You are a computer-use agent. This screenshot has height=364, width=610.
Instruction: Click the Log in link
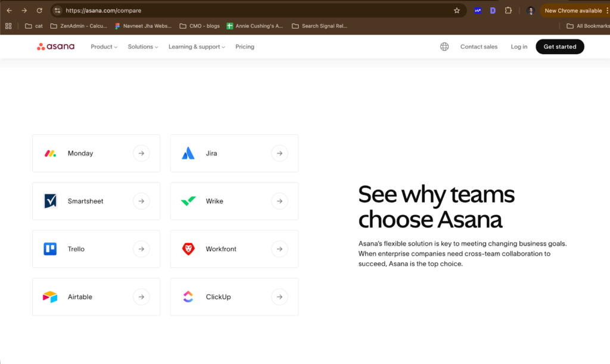tap(519, 46)
